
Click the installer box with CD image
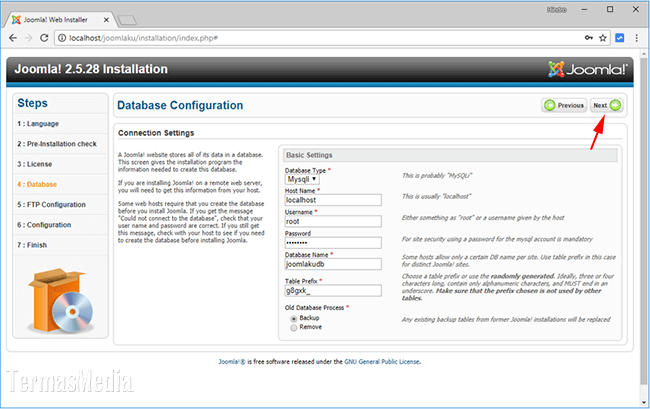pyautogui.click(x=61, y=300)
